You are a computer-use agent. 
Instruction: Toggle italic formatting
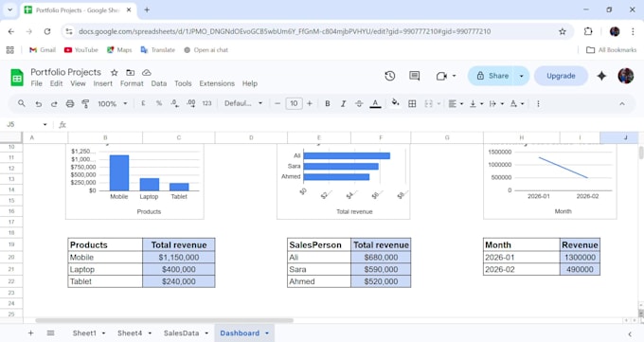(x=343, y=103)
